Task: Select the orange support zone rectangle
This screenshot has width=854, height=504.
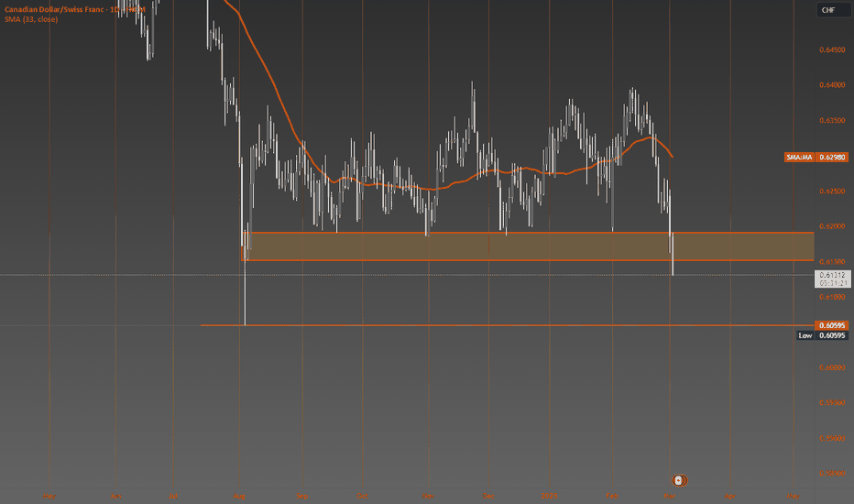Action: click(527, 247)
